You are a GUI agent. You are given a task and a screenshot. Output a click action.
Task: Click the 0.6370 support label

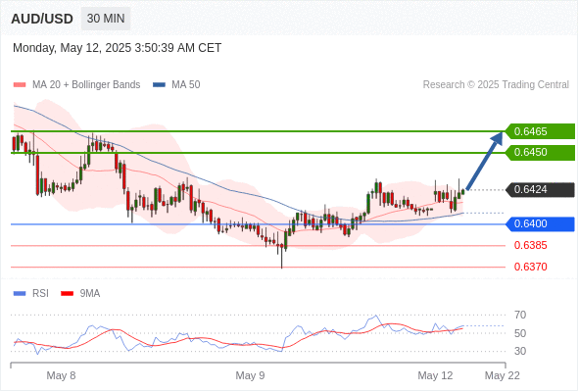[x=530, y=267]
